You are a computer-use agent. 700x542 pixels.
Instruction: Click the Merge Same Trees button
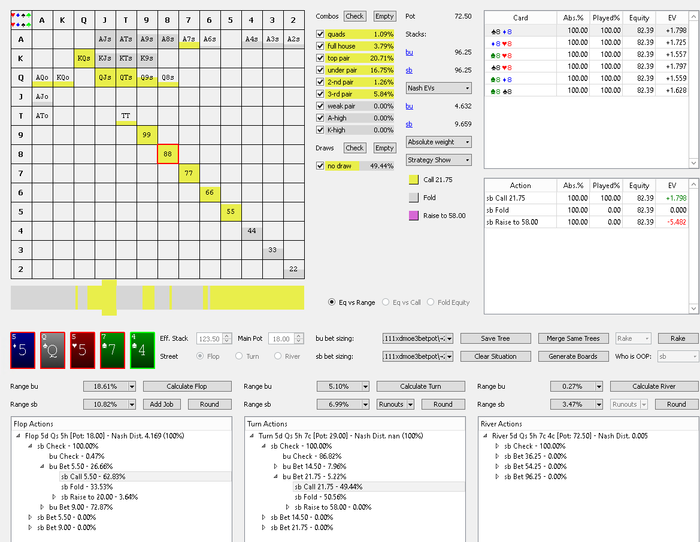click(x=573, y=338)
